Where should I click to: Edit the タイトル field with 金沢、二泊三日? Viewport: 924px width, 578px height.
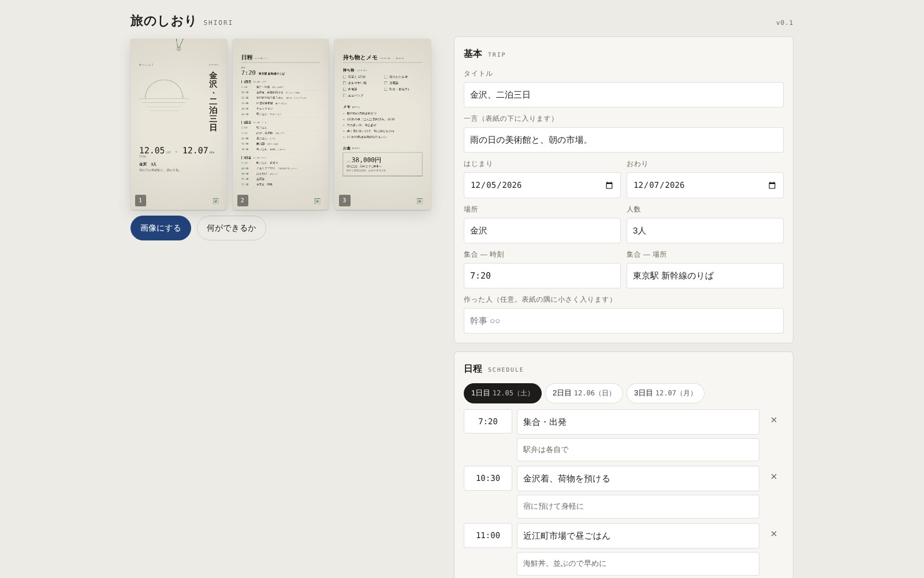(624, 95)
